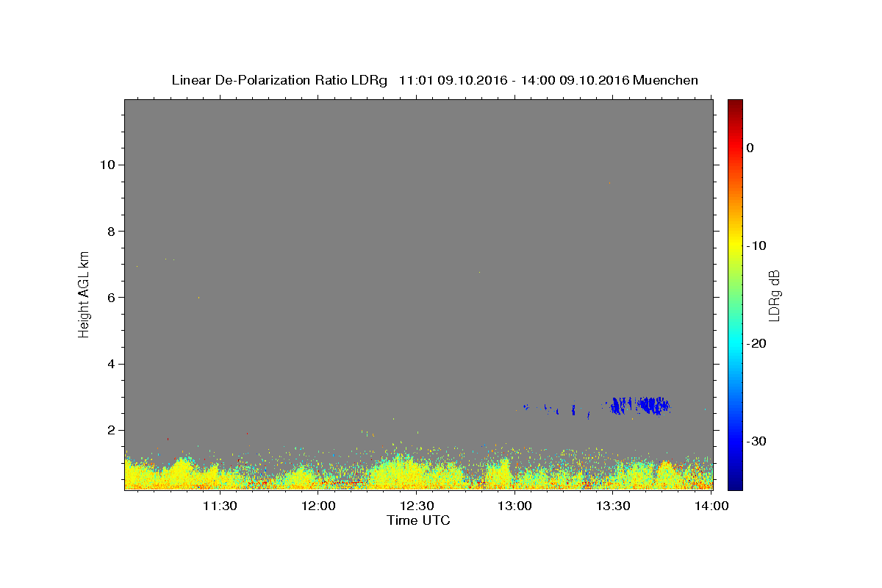Click the 11:30 time axis label
The image size is (882, 588).
[x=220, y=506]
